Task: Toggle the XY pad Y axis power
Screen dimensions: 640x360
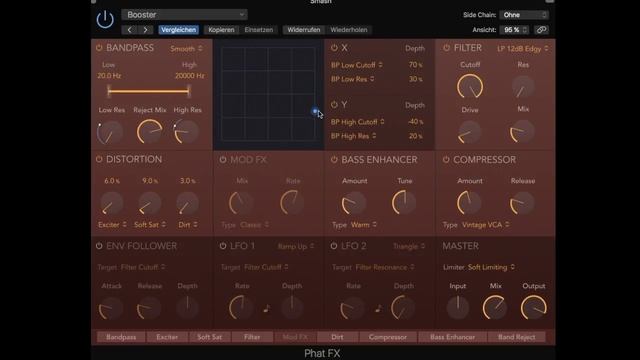Action: [x=334, y=104]
